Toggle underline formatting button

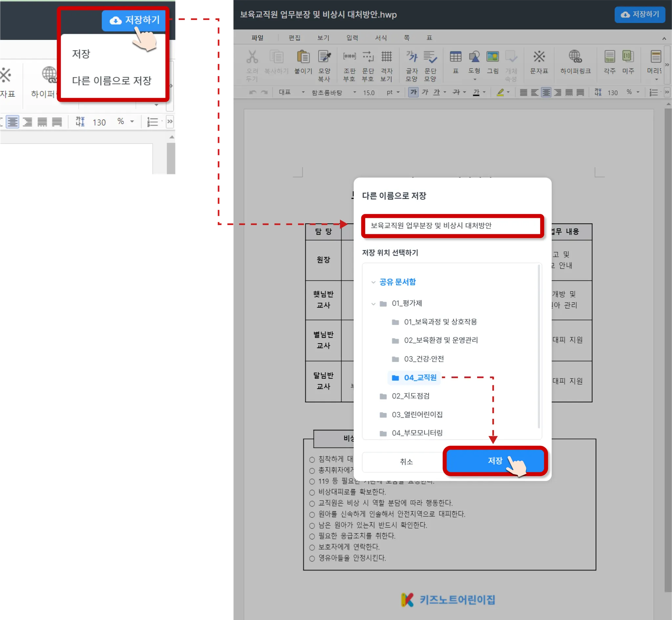tap(436, 92)
